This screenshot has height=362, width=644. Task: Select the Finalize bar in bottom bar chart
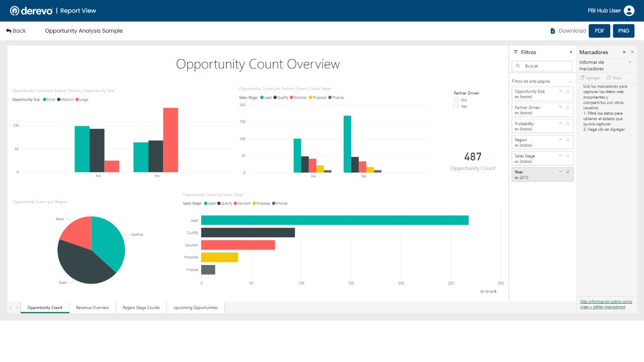point(208,269)
